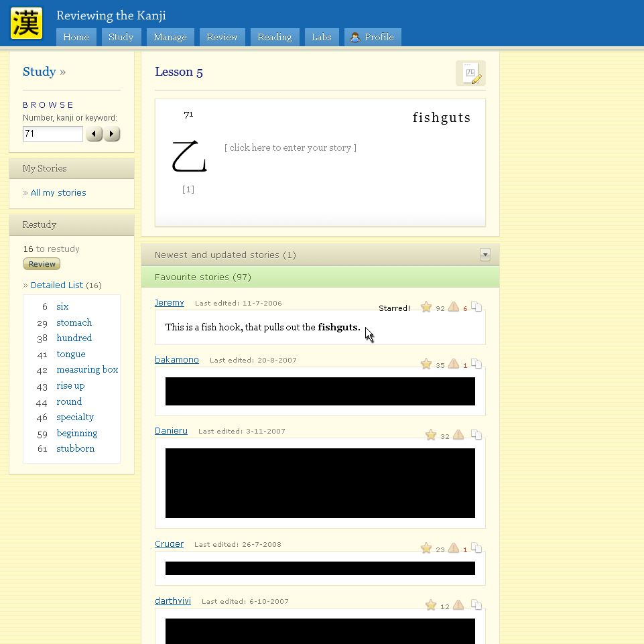This screenshot has width=644, height=644.
Task: Open All my stories link
Action: tap(58, 192)
